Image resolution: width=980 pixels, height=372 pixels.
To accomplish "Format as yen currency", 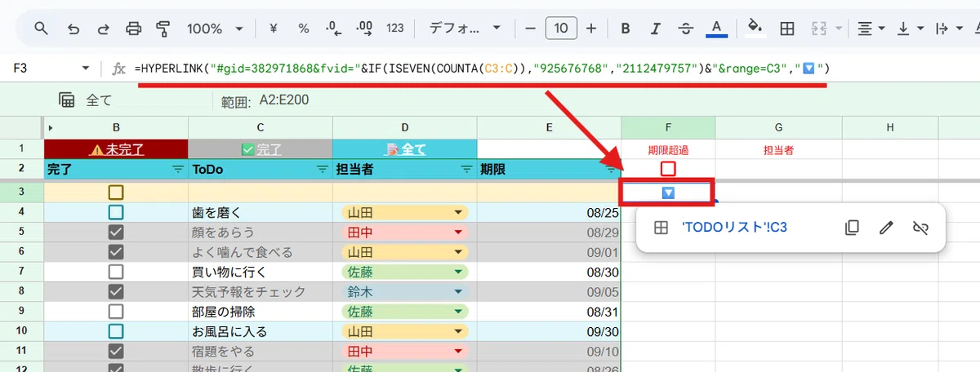I will [274, 29].
